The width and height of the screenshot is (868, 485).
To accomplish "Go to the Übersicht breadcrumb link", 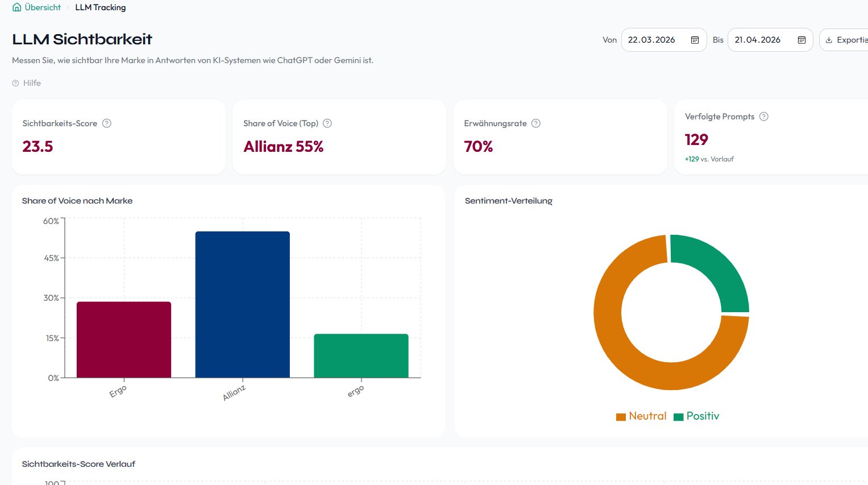I will (43, 7).
